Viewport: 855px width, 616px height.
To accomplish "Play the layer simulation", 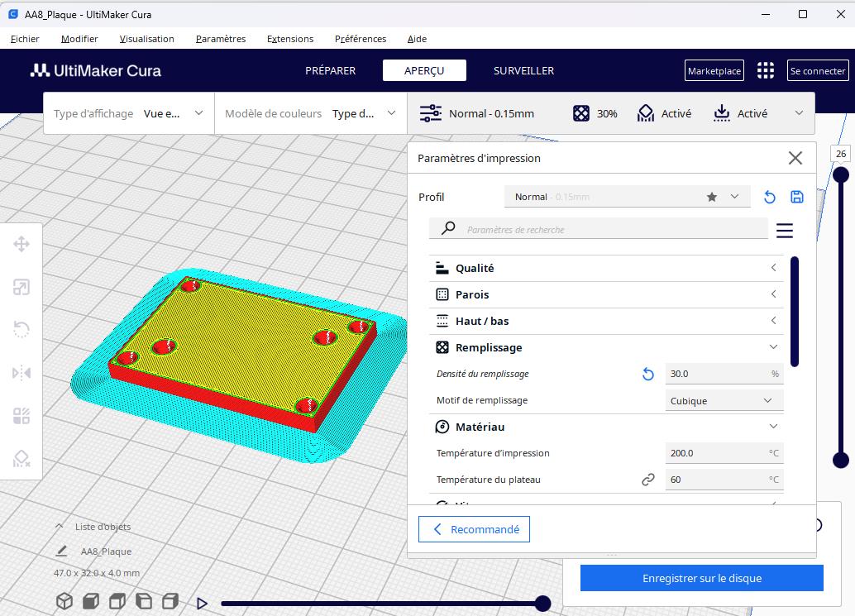I will (x=202, y=604).
